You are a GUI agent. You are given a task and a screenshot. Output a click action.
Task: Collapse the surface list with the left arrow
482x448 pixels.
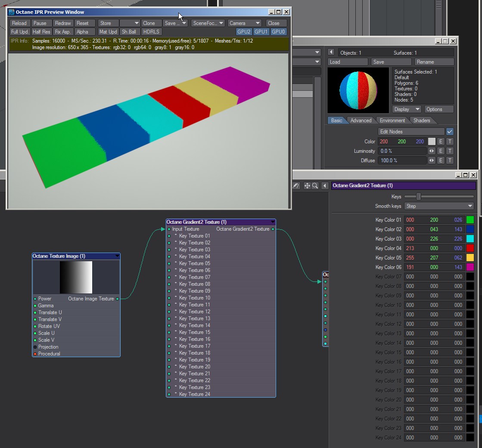pos(331,53)
